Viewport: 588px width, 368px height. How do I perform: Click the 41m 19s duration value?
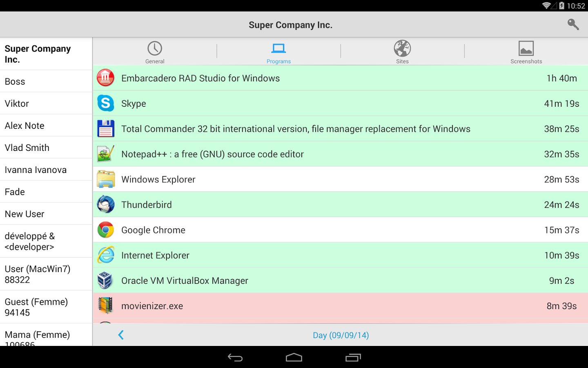click(562, 103)
